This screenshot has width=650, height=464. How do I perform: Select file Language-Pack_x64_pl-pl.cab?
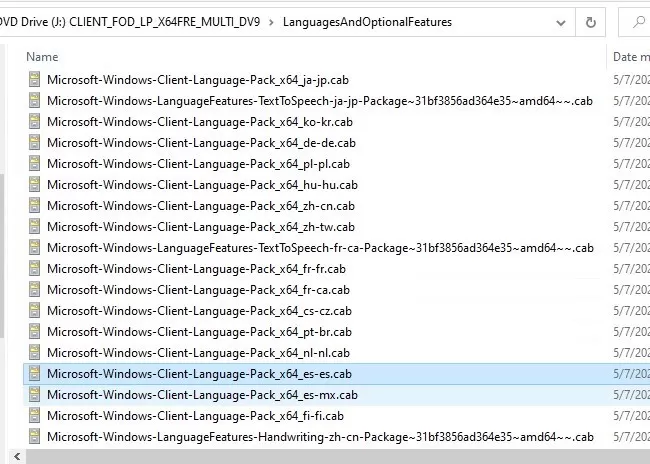pyautogui.click(x=199, y=164)
